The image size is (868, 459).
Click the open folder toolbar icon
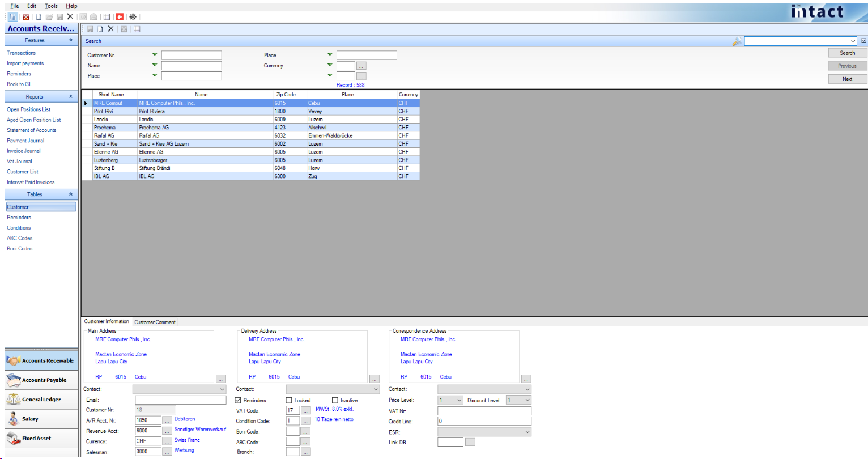coord(49,17)
